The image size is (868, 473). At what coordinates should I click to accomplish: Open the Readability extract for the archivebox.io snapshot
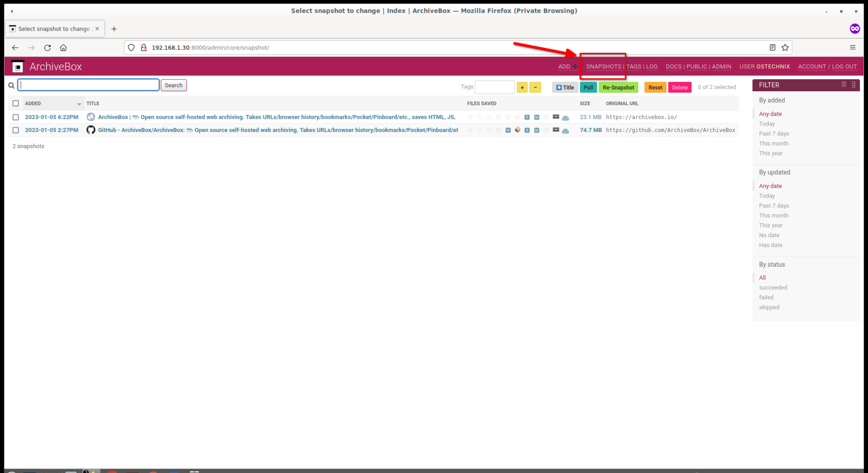pos(527,117)
